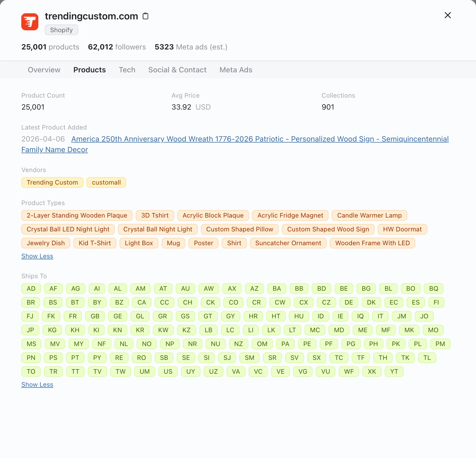Select the Acrylic Fridge Magnet product type
The image size is (476, 458).
[x=290, y=215]
